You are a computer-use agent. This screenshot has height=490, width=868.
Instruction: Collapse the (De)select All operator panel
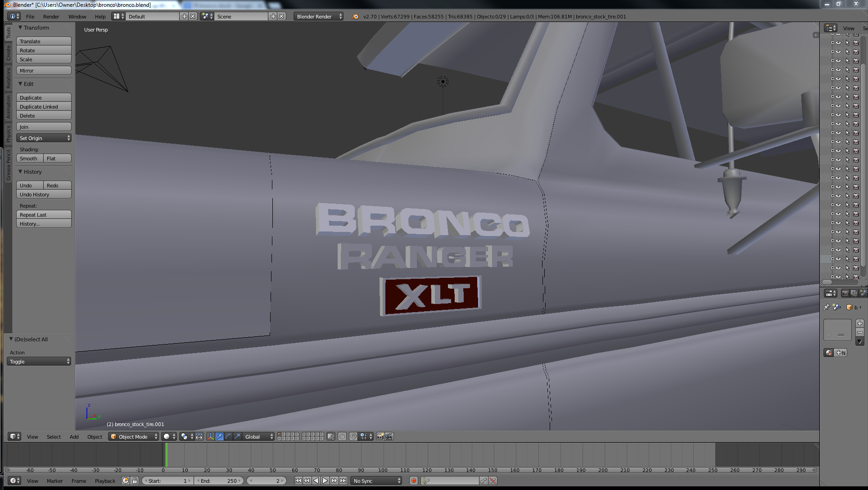(x=11, y=339)
